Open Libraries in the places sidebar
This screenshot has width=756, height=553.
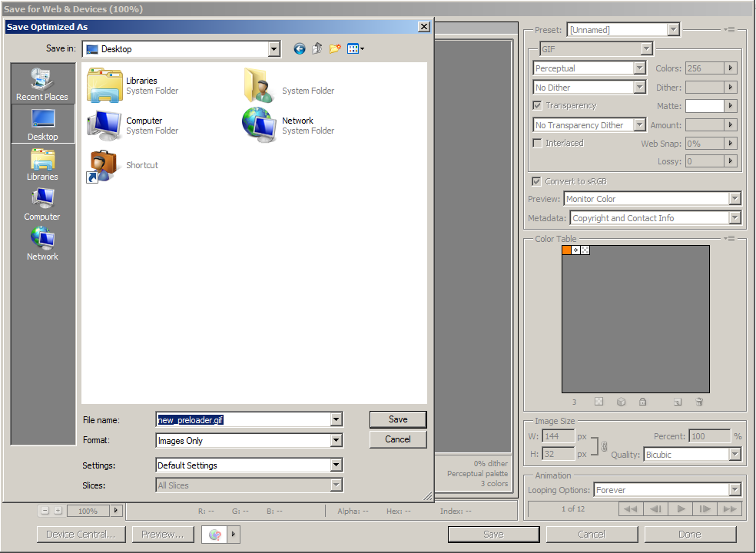point(42,164)
